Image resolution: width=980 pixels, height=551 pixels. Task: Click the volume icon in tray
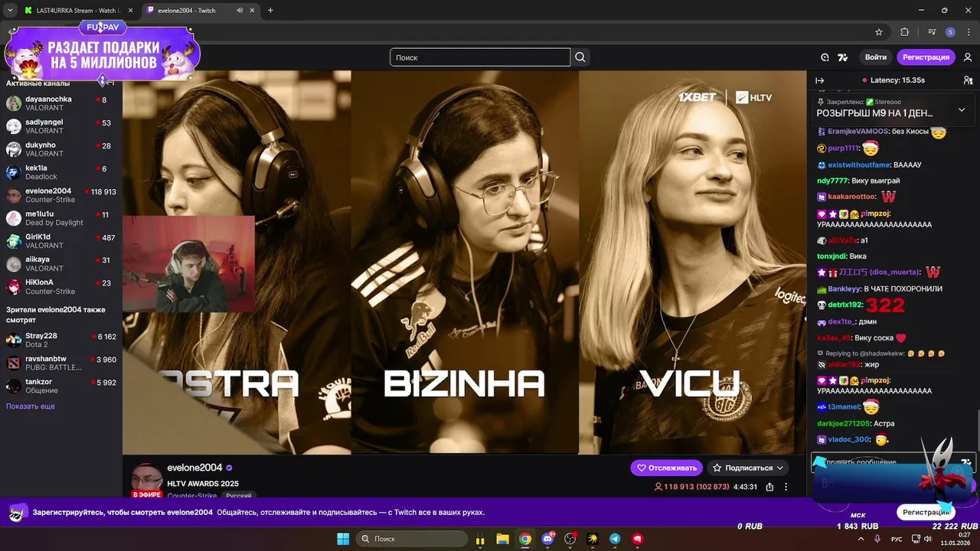pos(928,539)
